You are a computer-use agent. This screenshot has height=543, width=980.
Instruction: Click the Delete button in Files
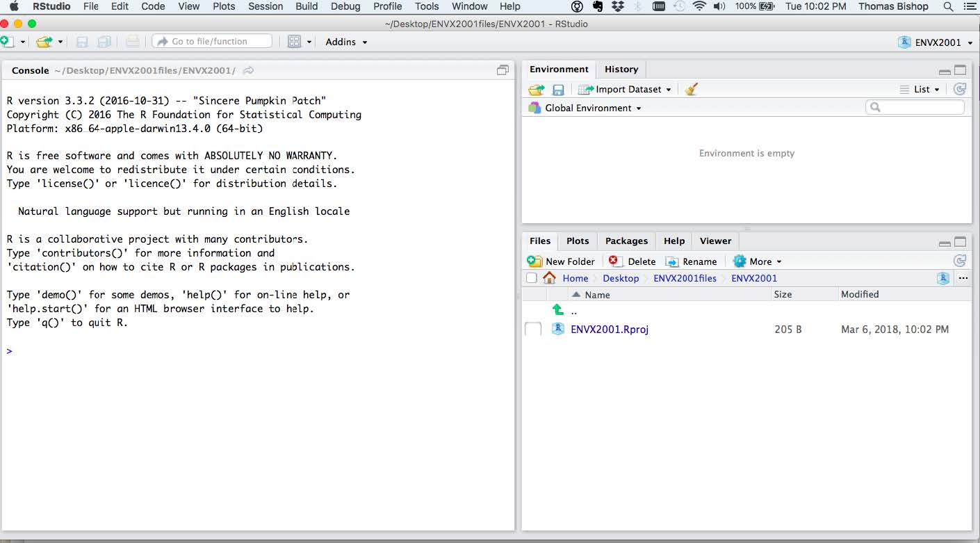point(632,261)
